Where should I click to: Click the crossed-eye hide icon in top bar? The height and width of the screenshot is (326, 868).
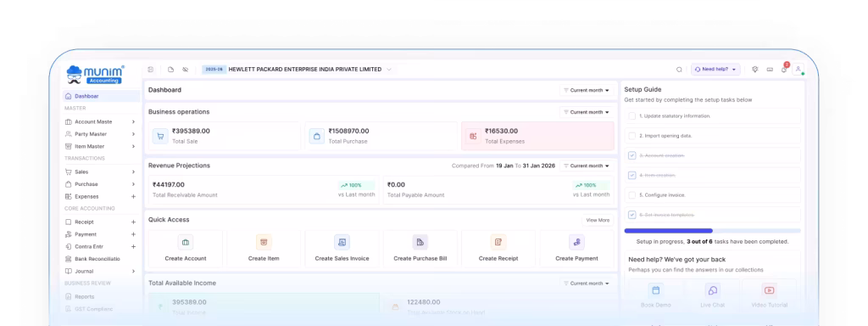click(186, 70)
